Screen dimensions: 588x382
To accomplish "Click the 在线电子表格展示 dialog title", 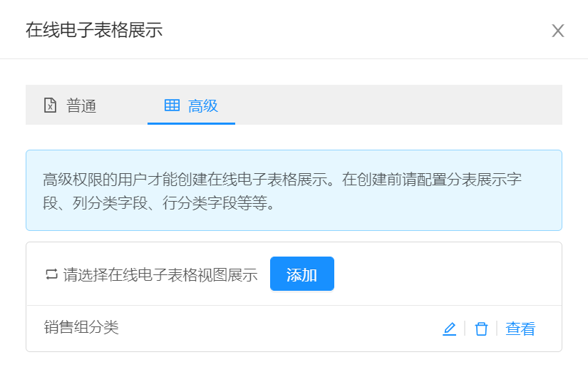I will (94, 30).
